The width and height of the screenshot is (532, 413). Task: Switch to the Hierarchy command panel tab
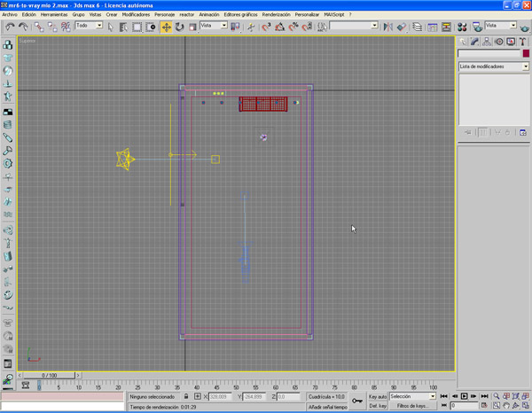click(487, 42)
